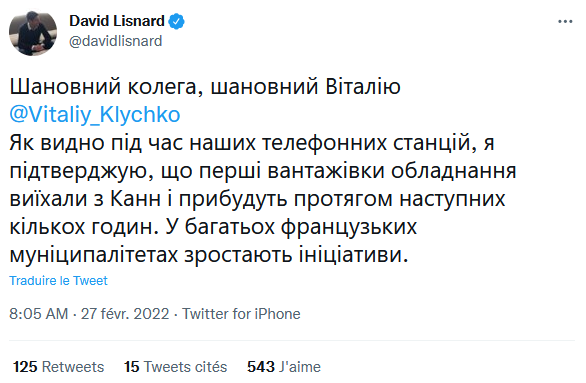Click the word 'муніципалітетах' in tweet text
This screenshot has height=383, width=586.
coord(93,255)
